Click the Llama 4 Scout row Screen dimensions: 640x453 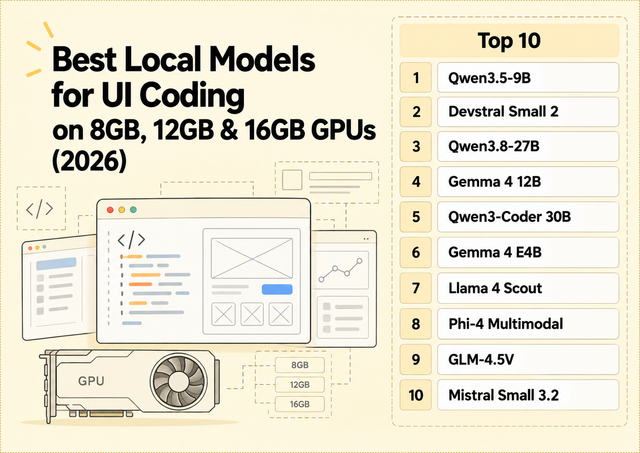pos(528,288)
